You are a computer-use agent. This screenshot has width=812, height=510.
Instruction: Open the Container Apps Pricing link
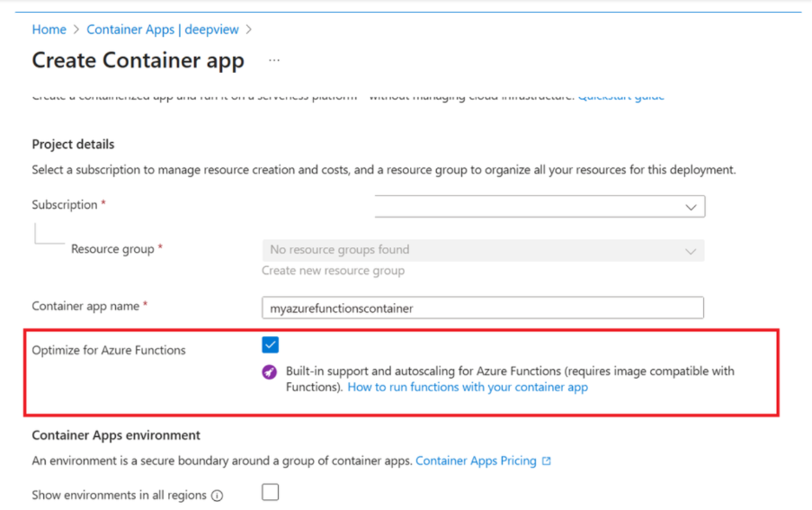(x=476, y=461)
